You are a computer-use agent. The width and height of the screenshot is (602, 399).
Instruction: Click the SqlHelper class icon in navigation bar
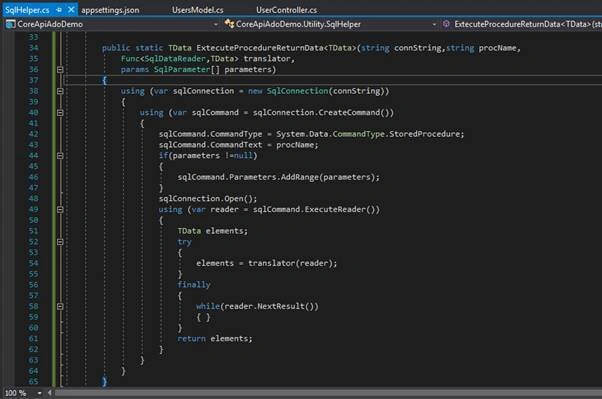coord(229,24)
